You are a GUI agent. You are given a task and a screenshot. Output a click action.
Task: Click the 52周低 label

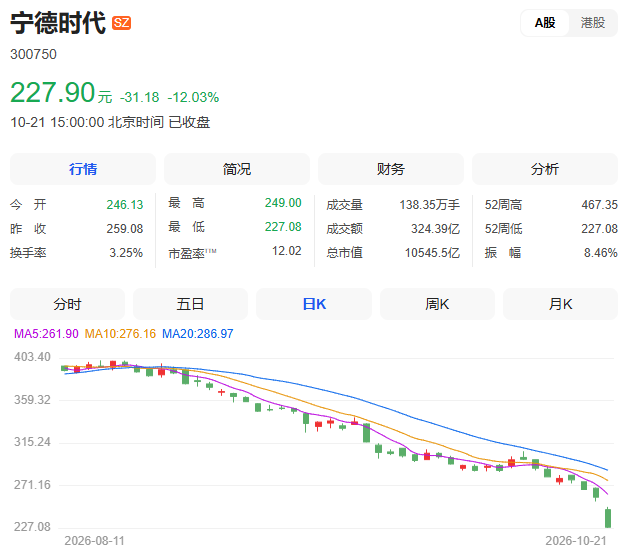[x=503, y=229]
